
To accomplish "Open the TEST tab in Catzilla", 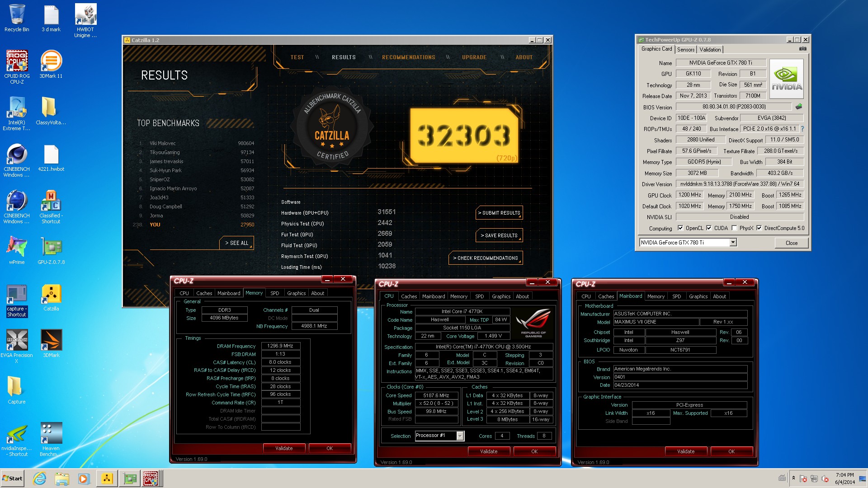I will [x=297, y=57].
